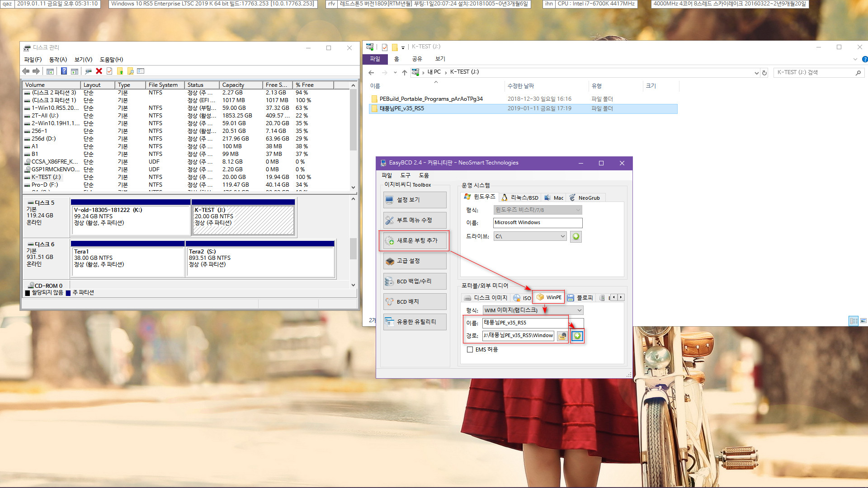Click new folder icon in Explorer title bar
The height and width of the screenshot is (488, 868).
(395, 47)
